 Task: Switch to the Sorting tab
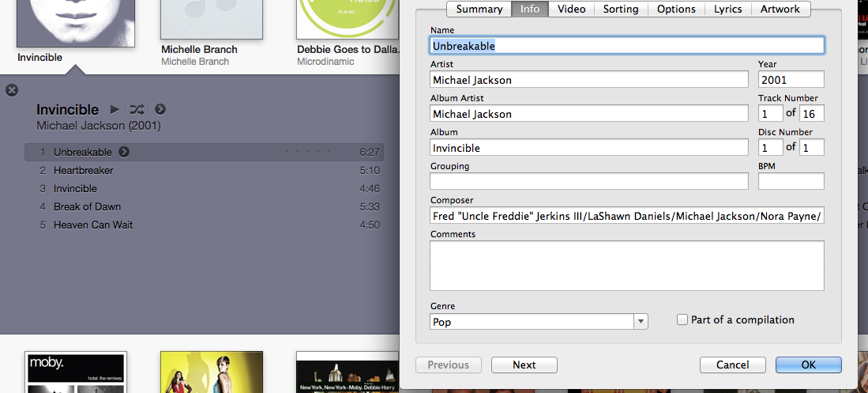[x=621, y=9]
